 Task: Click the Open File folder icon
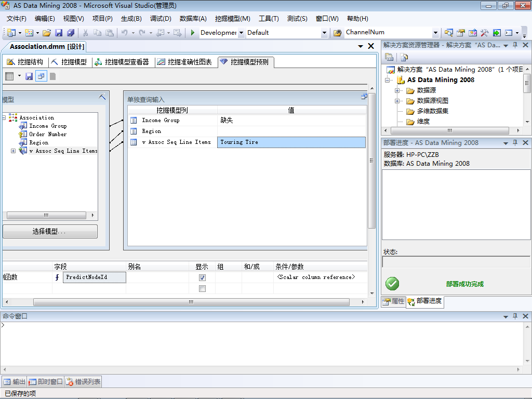tap(47, 33)
